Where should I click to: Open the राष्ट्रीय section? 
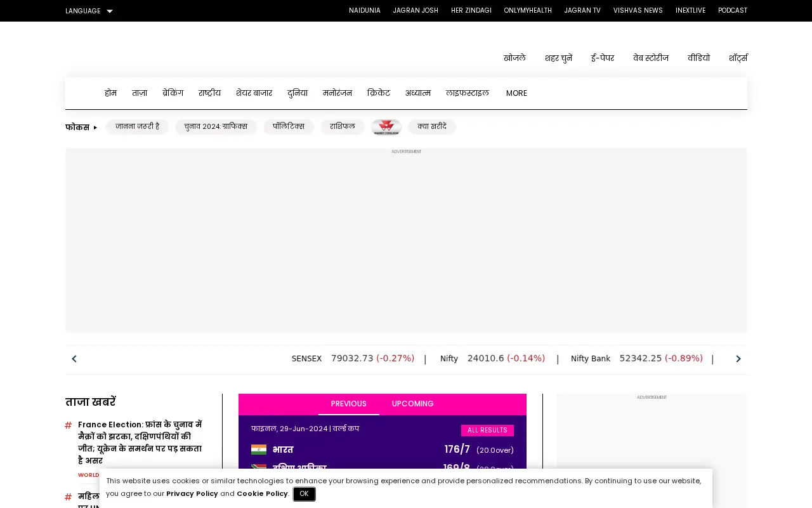(x=209, y=93)
